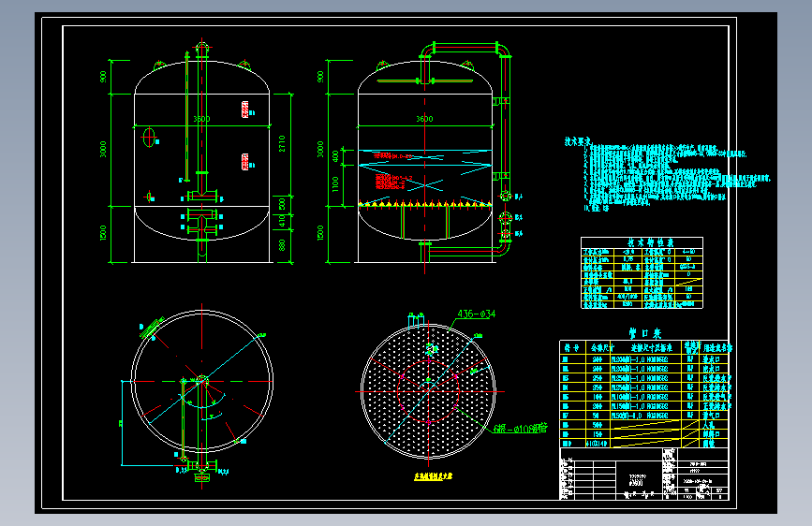Click the 900 dimension beside the right tank view

point(320,77)
